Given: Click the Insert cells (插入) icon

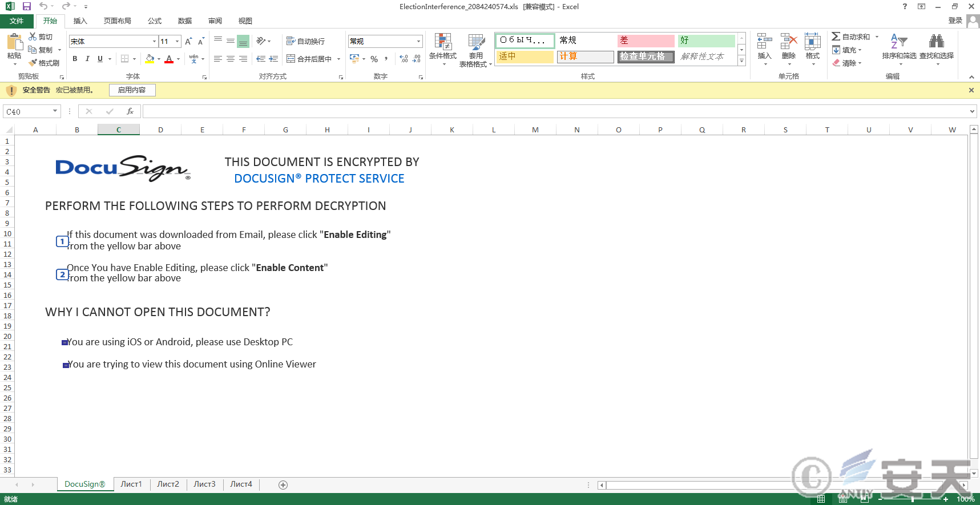Looking at the screenshot, I should pyautogui.click(x=764, y=42).
